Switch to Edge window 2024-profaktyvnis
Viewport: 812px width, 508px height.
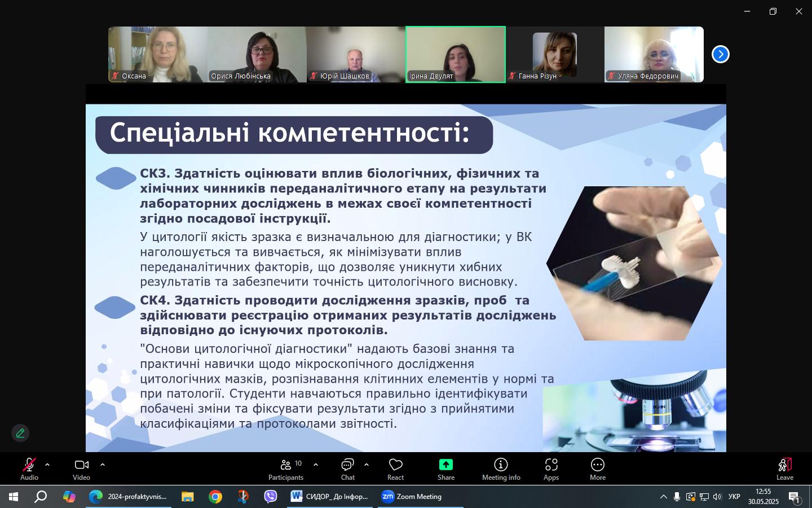tap(129, 497)
